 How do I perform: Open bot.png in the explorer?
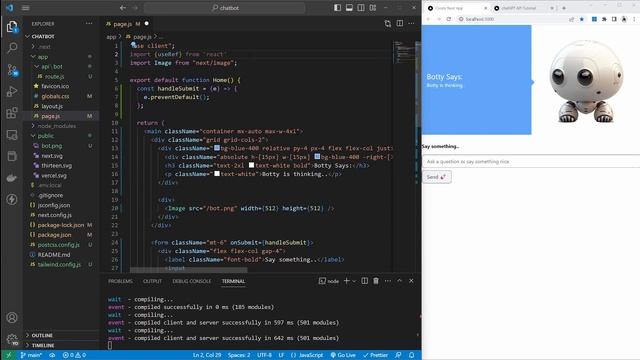click(x=51, y=146)
